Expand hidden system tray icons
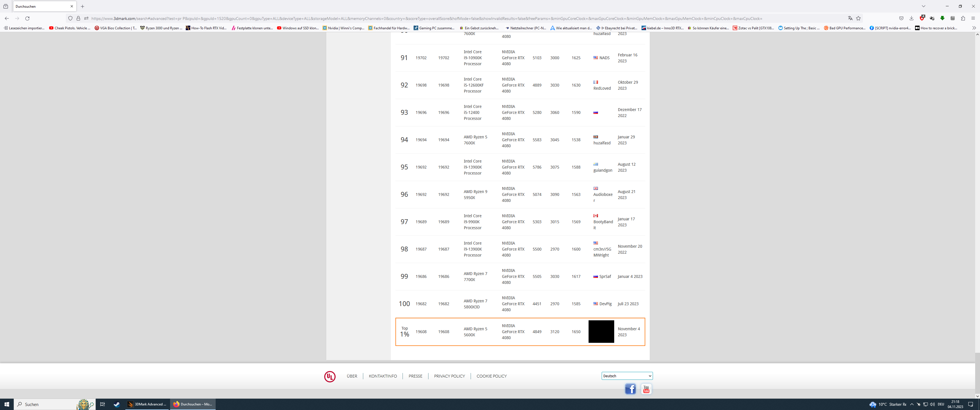 [x=912, y=404]
